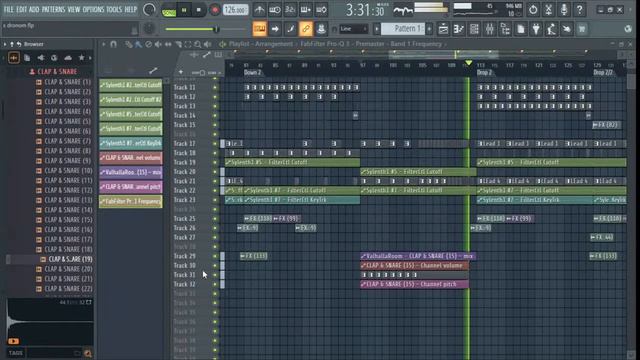Select the playlist Slice tool
Image resolution: width=640 pixels, height=360 pixels.
point(178,44)
